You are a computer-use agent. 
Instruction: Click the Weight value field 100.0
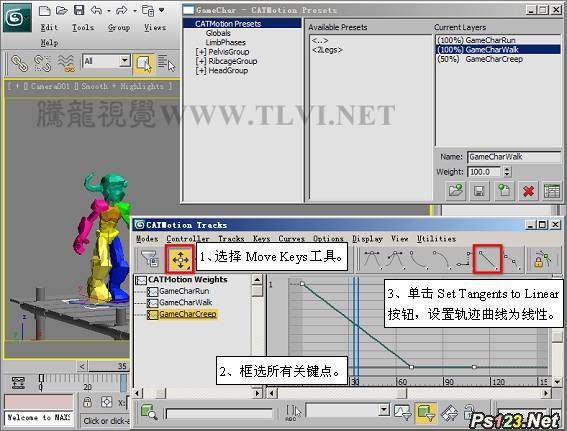pos(484,171)
